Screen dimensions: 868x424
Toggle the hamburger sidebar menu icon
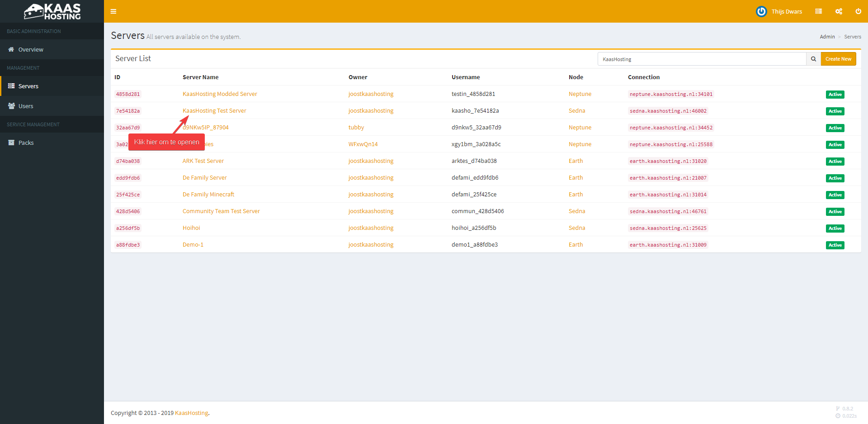coord(113,11)
